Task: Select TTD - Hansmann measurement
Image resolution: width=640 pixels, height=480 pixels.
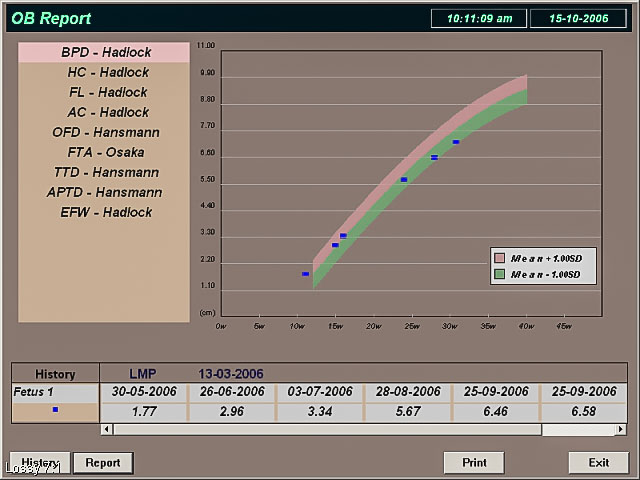Action: 103,172
